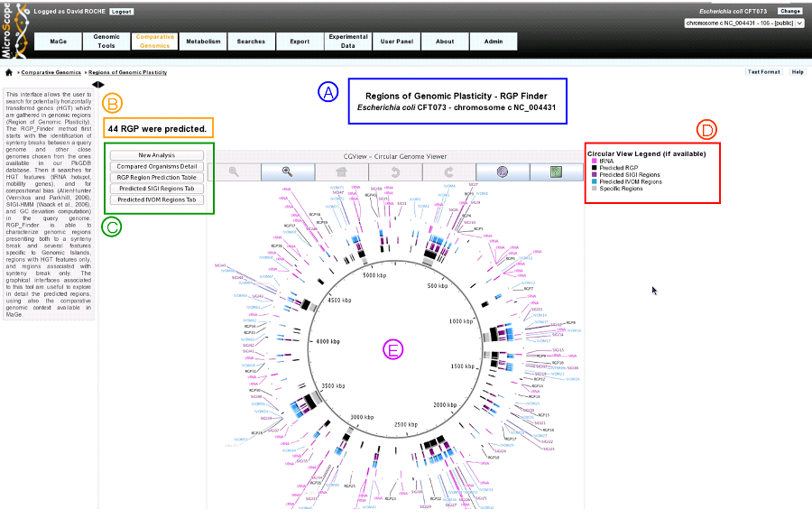Open the CGView info icon
812x528 pixels.
click(503, 172)
